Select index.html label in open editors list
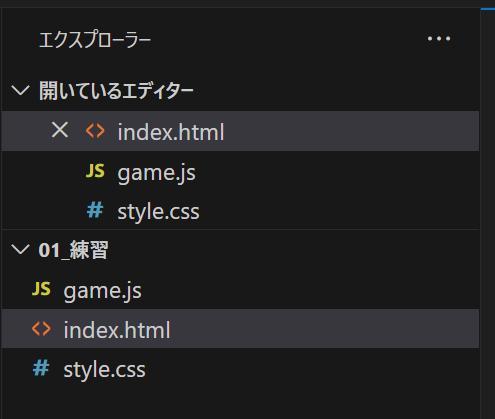495x419 pixels. coord(171,132)
